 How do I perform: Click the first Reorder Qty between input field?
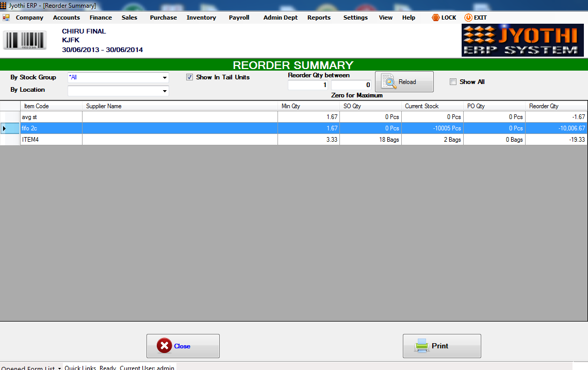307,85
